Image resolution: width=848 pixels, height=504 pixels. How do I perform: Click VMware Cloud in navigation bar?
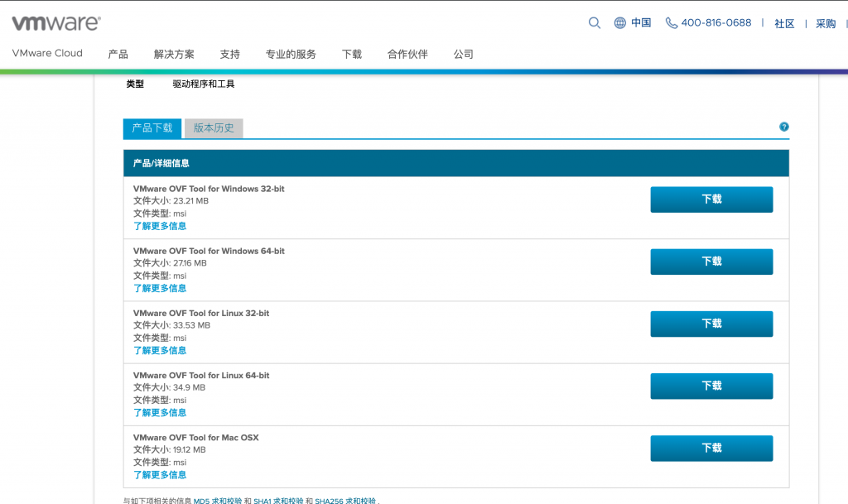click(47, 54)
